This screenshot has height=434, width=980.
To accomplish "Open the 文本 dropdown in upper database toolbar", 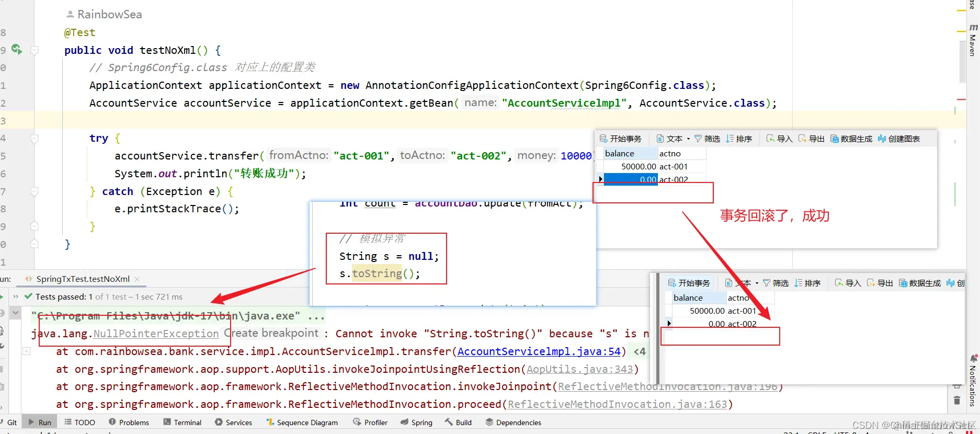I will (674, 139).
